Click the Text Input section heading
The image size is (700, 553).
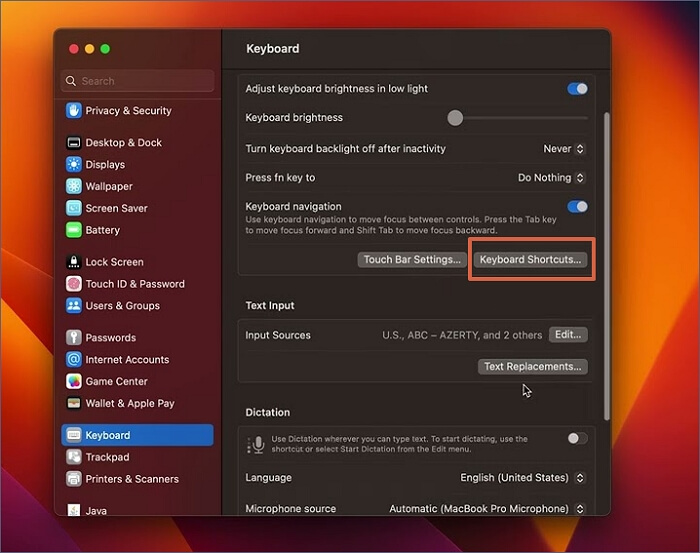[x=270, y=305]
